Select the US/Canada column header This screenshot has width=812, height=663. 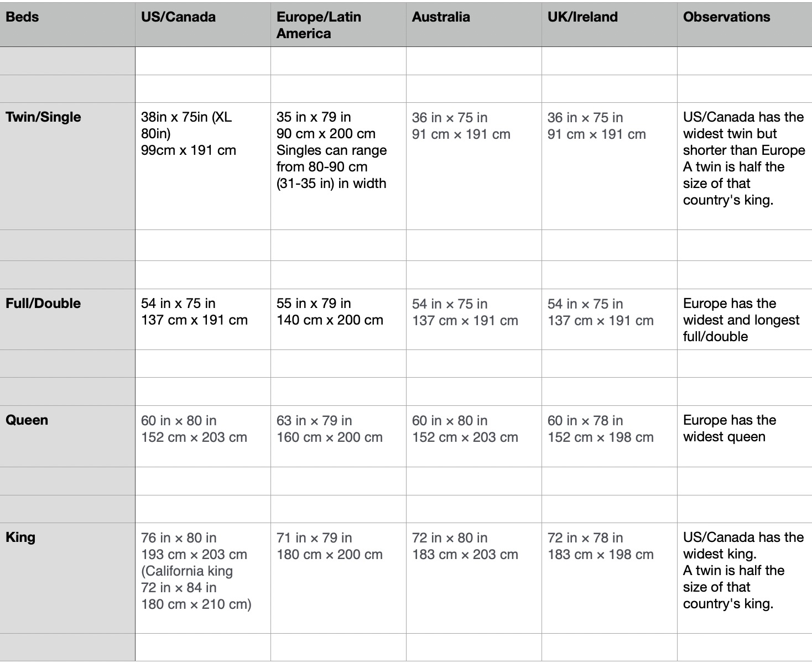point(202,24)
